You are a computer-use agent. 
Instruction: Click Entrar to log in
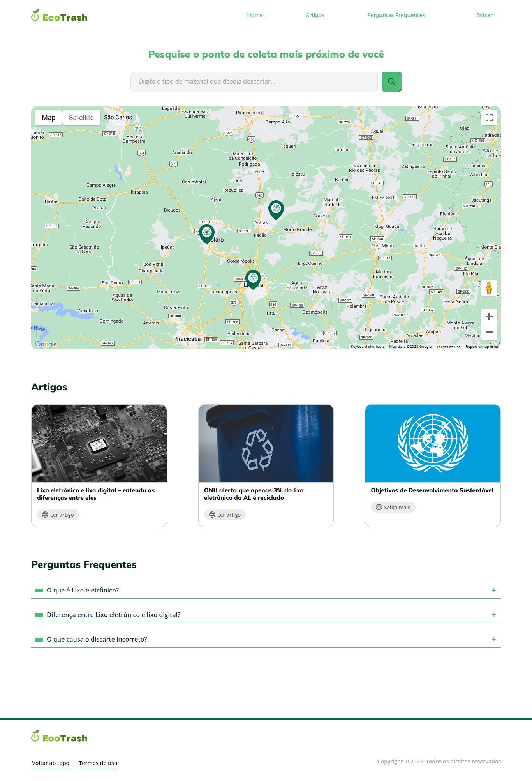484,15
